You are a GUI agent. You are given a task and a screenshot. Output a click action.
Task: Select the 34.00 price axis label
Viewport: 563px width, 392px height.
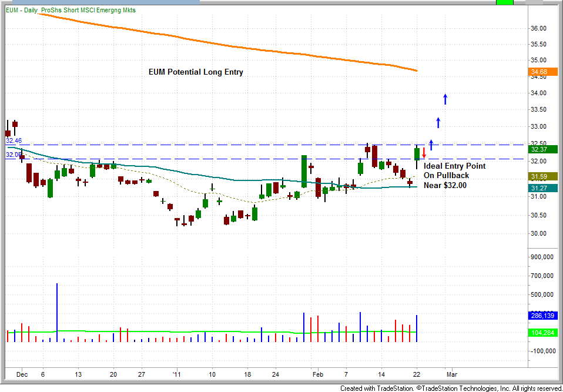(x=539, y=93)
